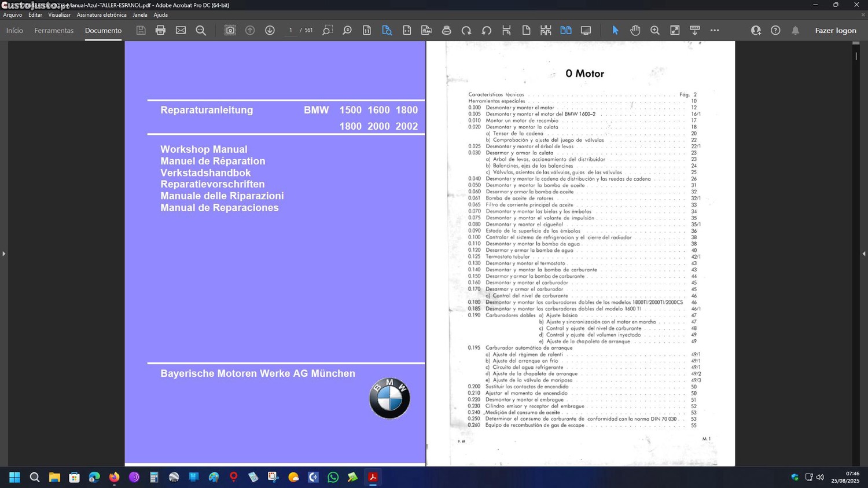Select the Hand pan tool
The width and height of the screenshot is (868, 488).
point(635,30)
